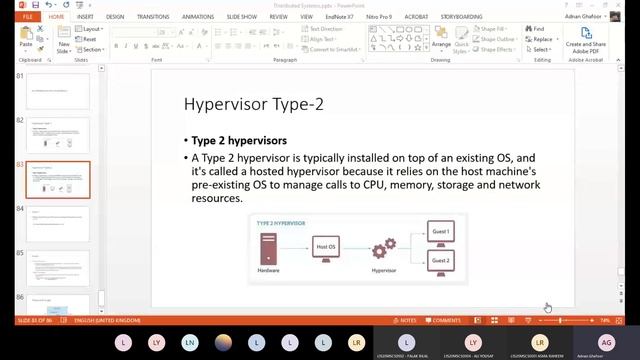The image size is (640, 360).
Task: Click the Text Direction button
Action: point(322,29)
